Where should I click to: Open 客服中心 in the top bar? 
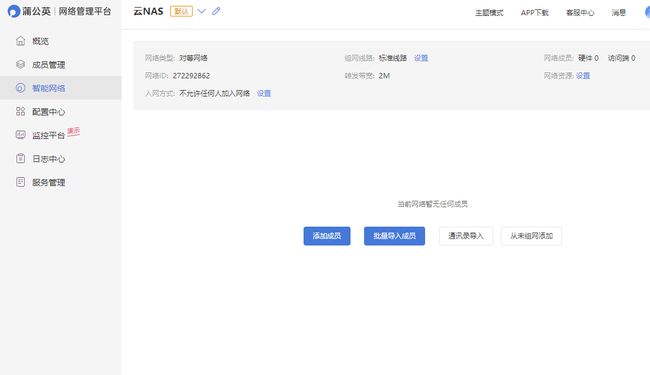click(580, 13)
